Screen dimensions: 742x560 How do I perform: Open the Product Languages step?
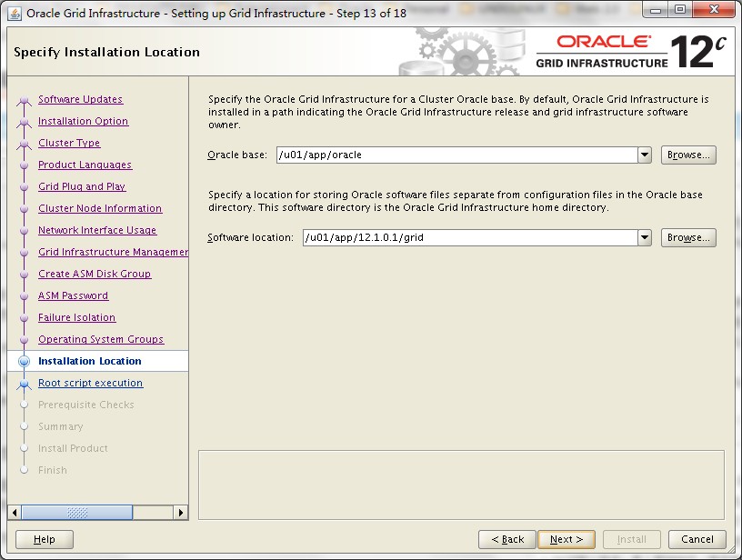(85, 165)
